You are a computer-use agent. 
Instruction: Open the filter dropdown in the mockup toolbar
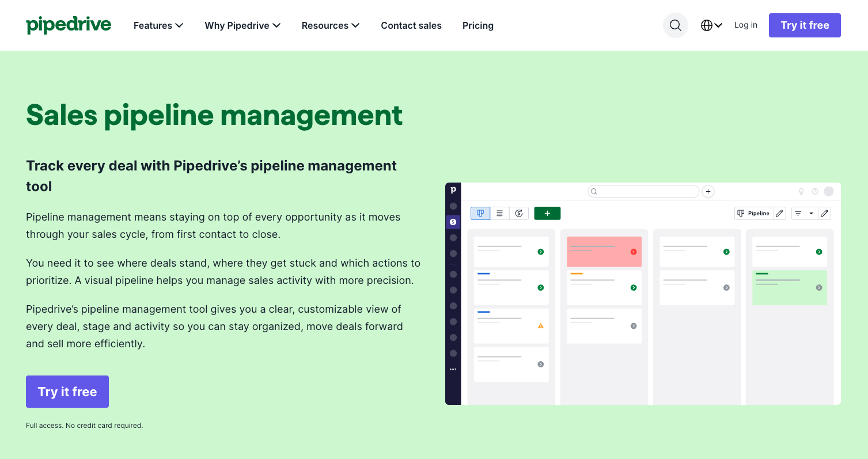click(805, 213)
